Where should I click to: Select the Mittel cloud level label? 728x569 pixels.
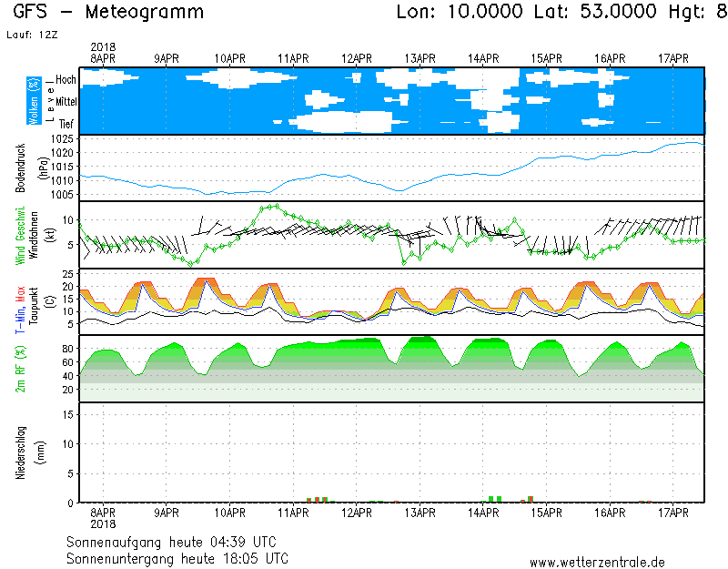[65, 103]
